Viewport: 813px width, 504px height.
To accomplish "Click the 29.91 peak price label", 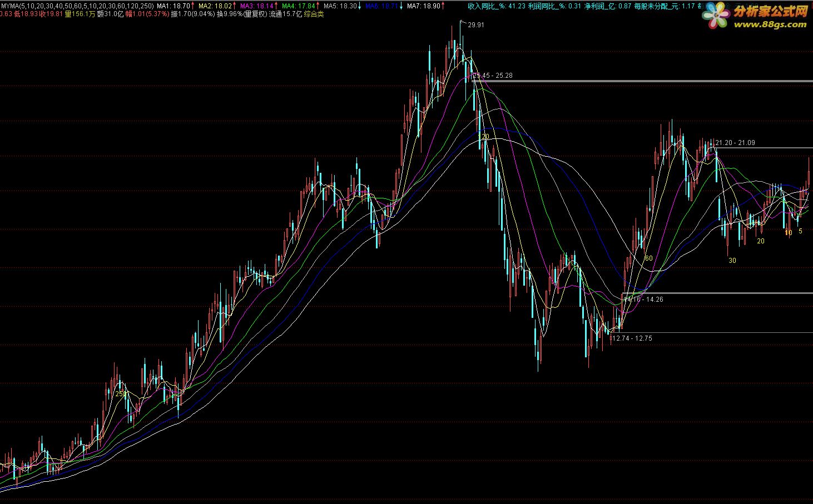I will [475, 25].
